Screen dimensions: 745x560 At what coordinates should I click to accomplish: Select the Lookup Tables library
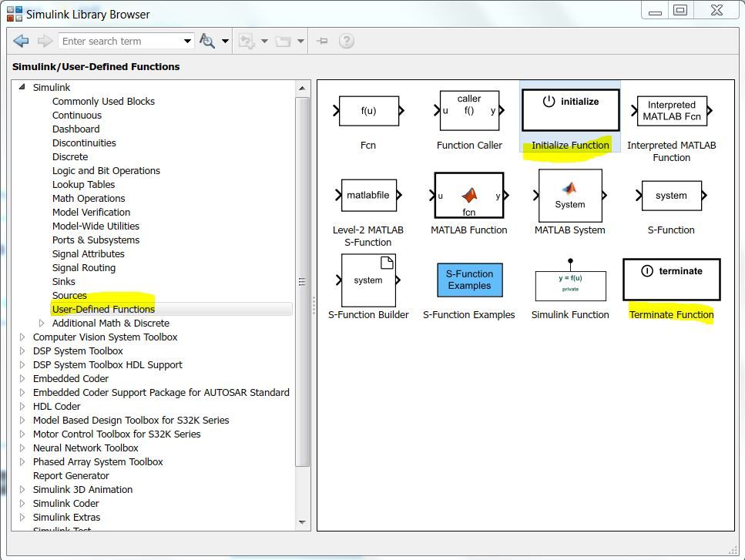point(84,184)
